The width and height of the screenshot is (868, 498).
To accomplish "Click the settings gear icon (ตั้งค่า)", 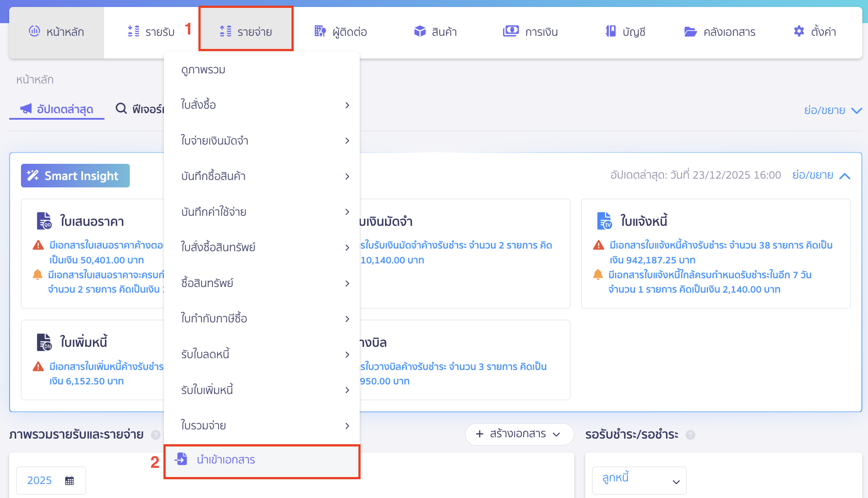I will pyautogui.click(x=799, y=31).
